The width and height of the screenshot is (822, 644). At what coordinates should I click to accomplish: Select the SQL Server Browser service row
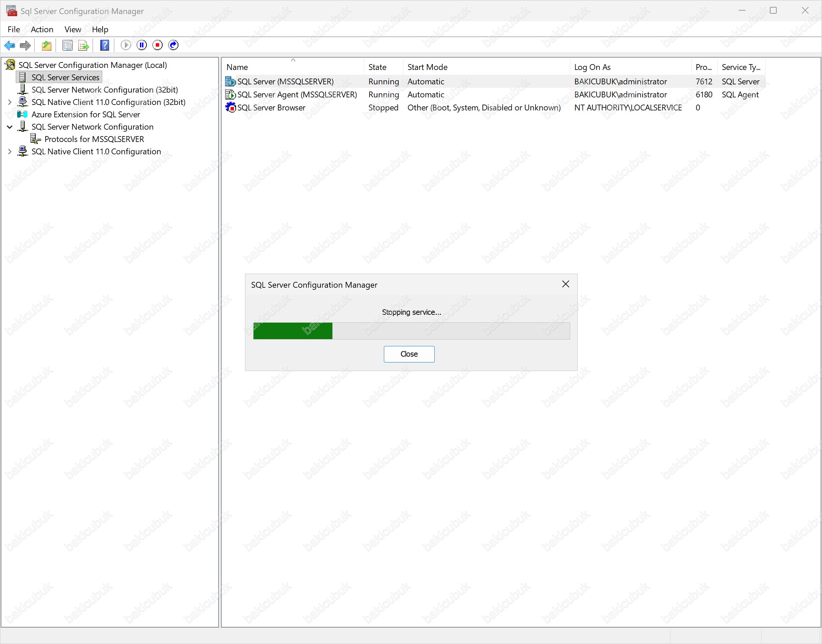[x=271, y=108]
